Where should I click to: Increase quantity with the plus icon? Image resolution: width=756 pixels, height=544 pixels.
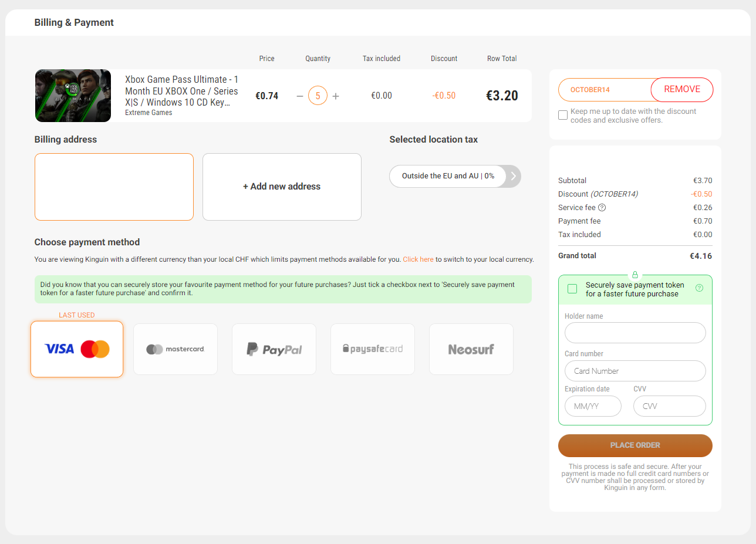click(336, 96)
